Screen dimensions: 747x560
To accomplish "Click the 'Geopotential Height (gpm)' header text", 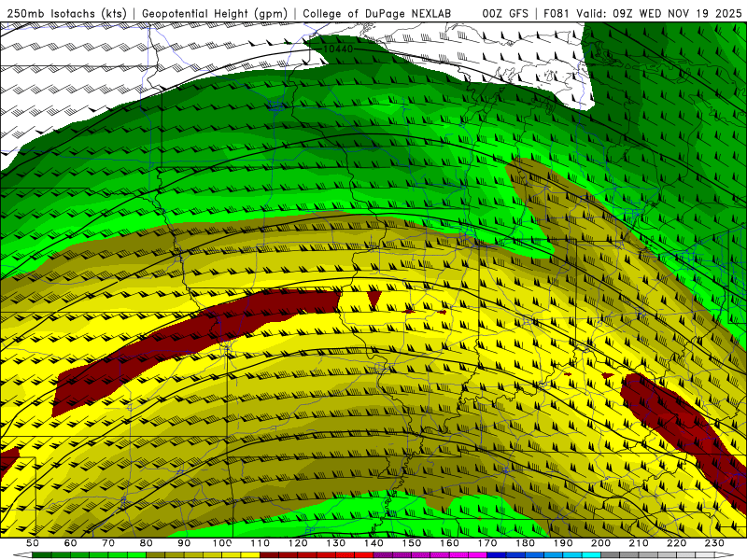I will tap(215, 14).
